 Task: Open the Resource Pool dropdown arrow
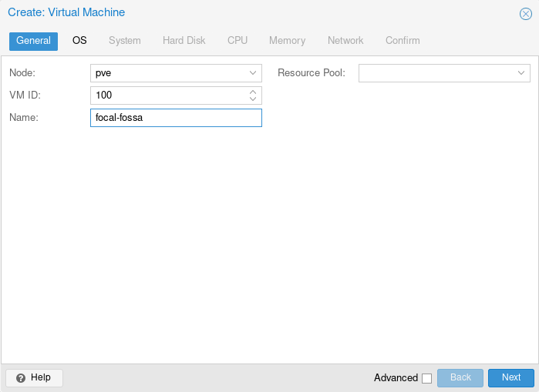point(521,73)
